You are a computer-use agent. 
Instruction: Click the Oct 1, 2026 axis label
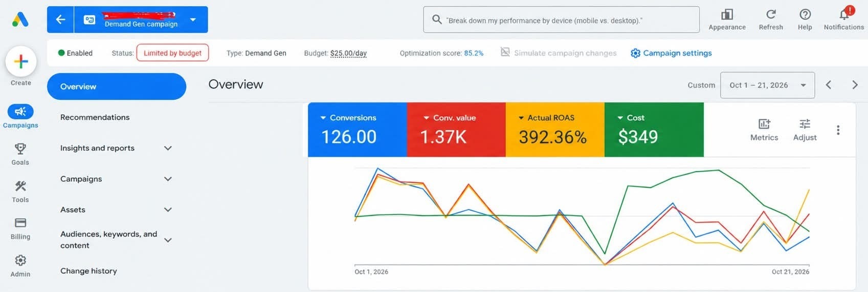[371, 272]
